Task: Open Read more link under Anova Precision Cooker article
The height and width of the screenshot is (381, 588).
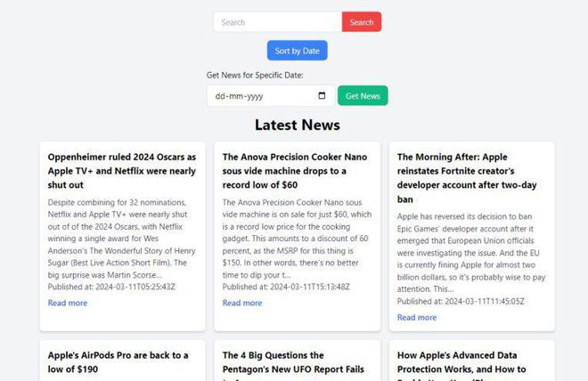Action: pyautogui.click(x=242, y=303)
